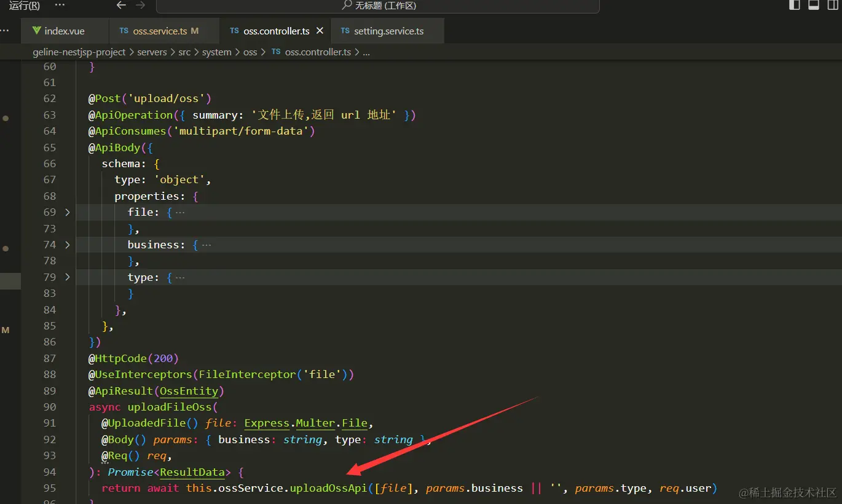The height and width of the screenshot is (504, 842).
Task: Expand the fold chevron at line 74
Action: (68, 245)
